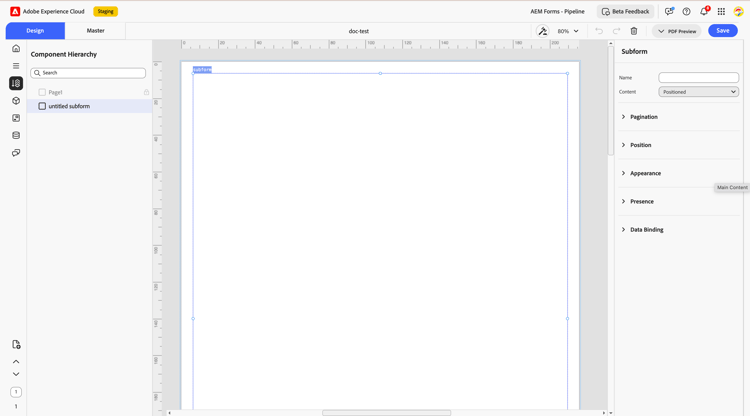Switch to the Design tab
This screenshot has height=416, width=750.
point(35,31)
